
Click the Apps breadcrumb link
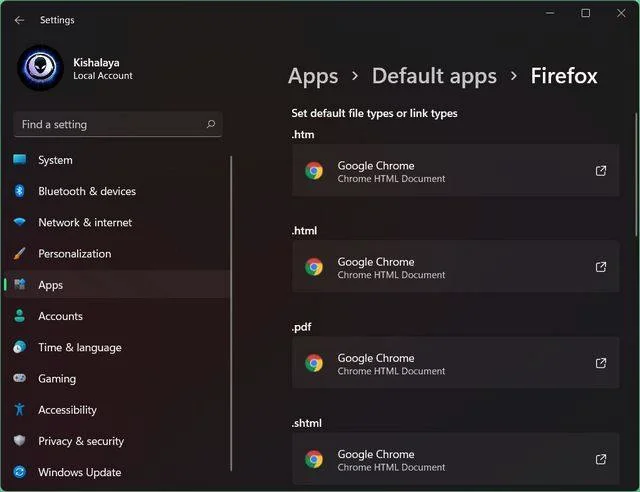[313, 76]
